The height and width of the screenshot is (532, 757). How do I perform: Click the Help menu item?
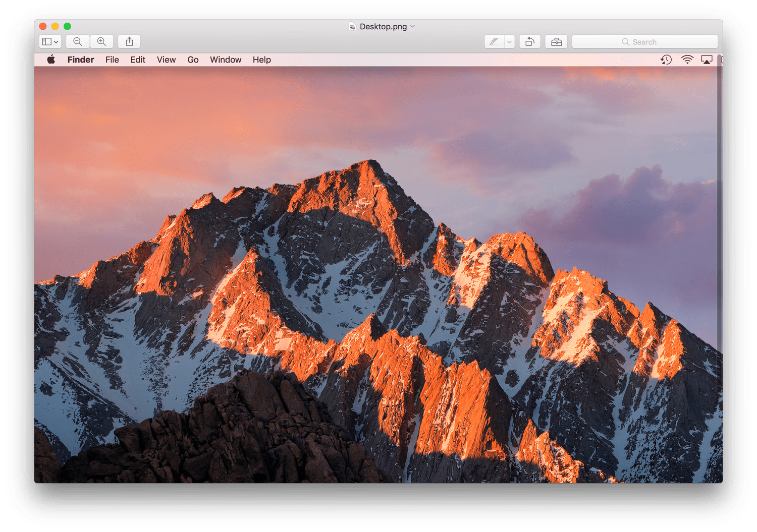(x=261, y=60)
